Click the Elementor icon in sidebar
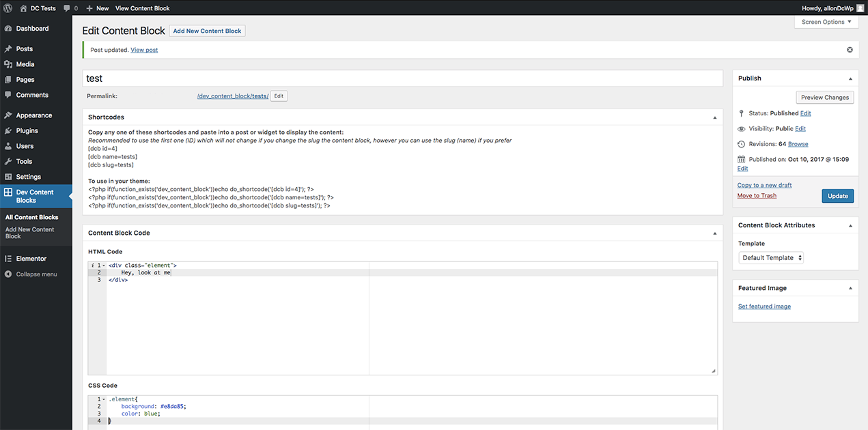 [x=8, y=259]
